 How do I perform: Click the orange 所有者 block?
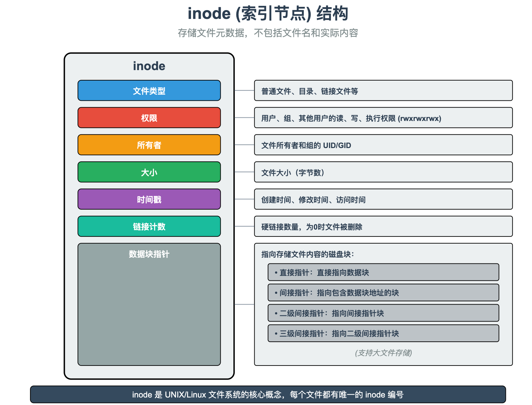[149, 145]
